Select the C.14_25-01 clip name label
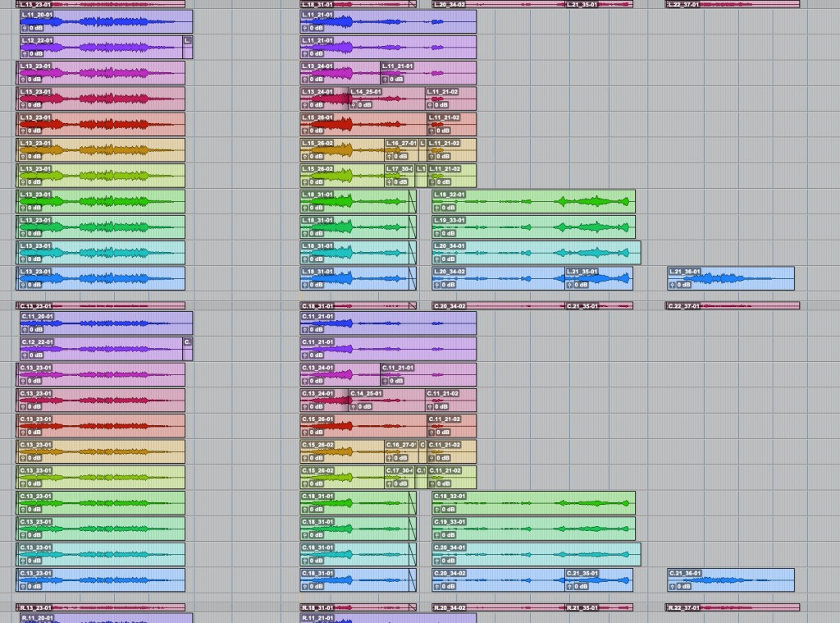Screen dimensions: 840x623 point(366,394)
